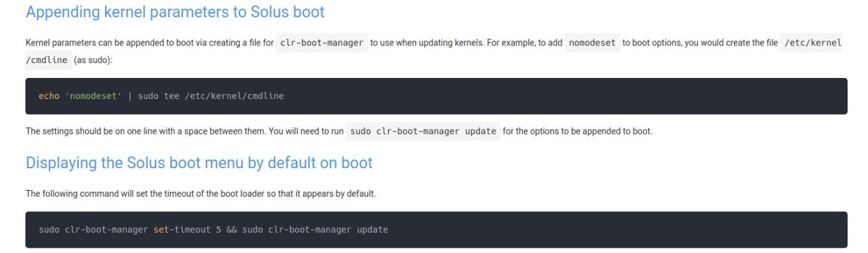Image resolution: width=868 pixels, height=253 pixels.
Task: Click the '&&' operator in the second code block
Action: click(x=231, y=230)
